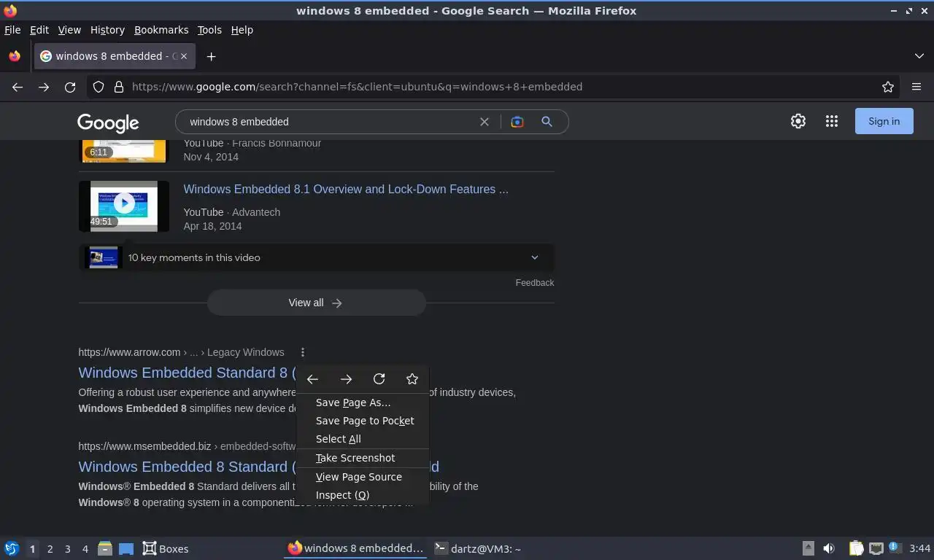934x560 pixels.
Task: Close the 'windows 8 embedded' tab
Action: click(x=184, y=56)
